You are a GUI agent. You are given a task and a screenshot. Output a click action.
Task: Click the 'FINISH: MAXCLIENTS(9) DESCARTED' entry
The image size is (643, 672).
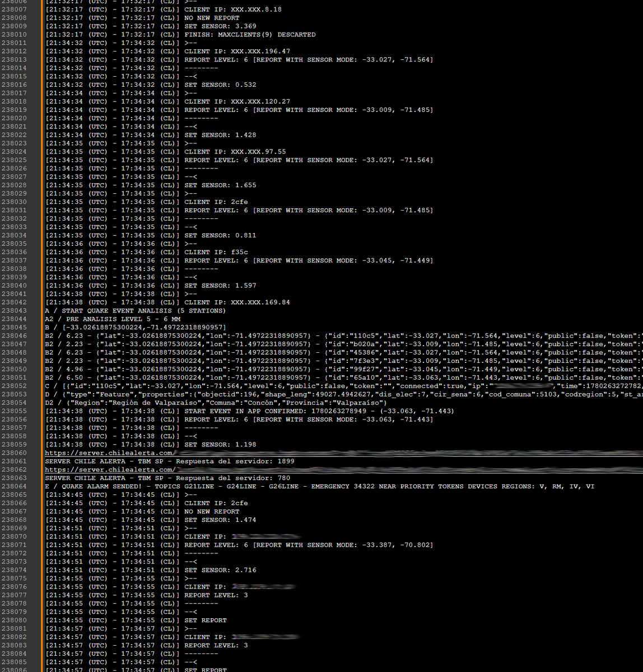250,35
